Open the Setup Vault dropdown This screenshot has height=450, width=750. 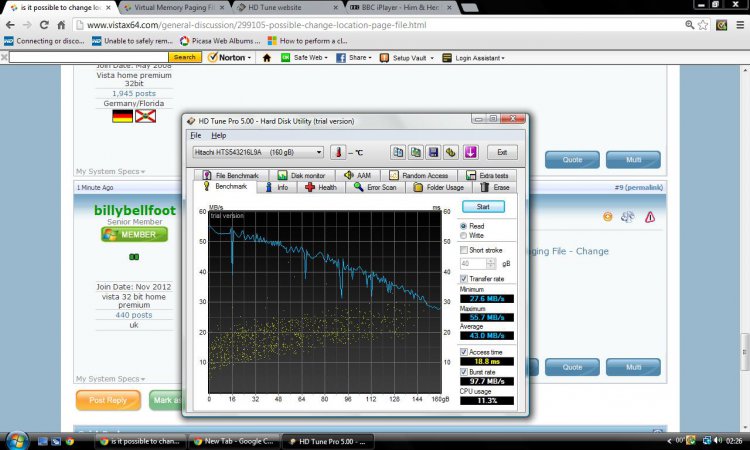pos(407,58)
